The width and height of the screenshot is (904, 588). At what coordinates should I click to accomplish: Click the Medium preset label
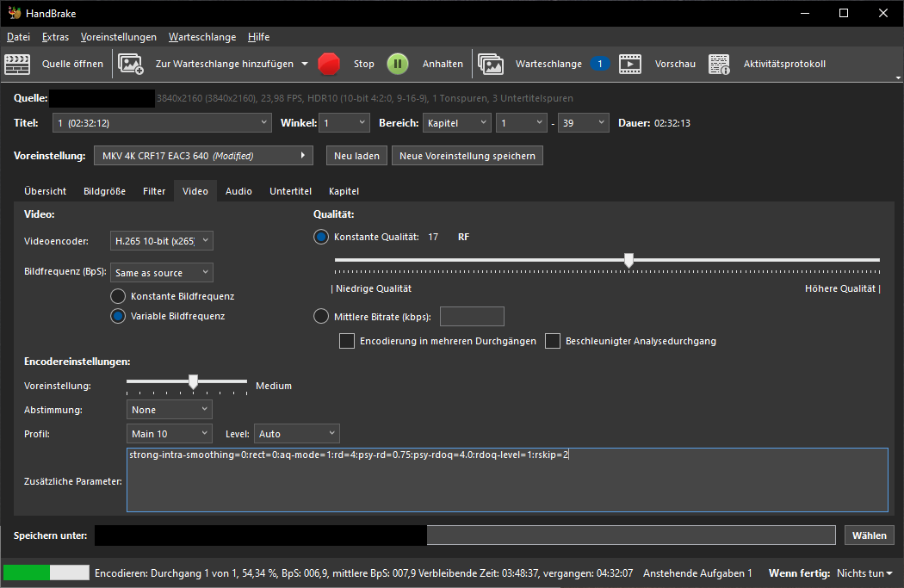(274, 386)
